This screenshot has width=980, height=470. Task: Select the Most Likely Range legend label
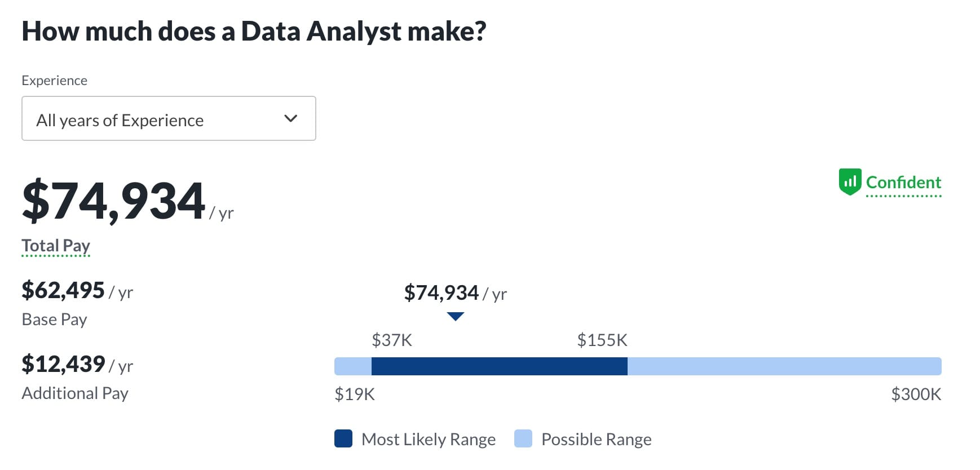click(x=429, y=439)
